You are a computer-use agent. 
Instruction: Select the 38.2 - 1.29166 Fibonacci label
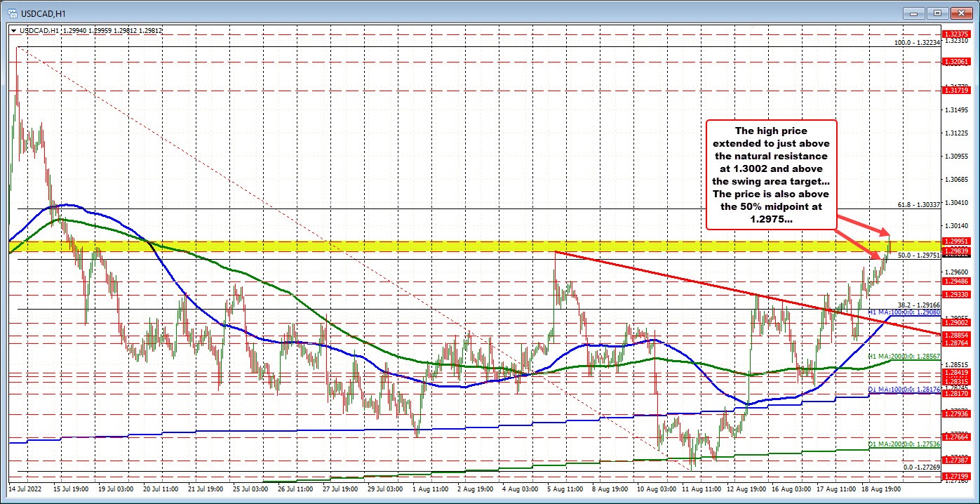click(918, 305)
